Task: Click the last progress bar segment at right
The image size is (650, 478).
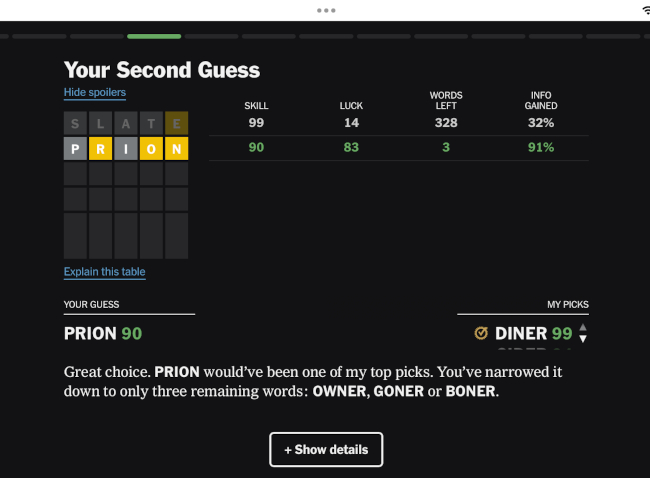Action: pyautogui.click(x=613, y=36)
